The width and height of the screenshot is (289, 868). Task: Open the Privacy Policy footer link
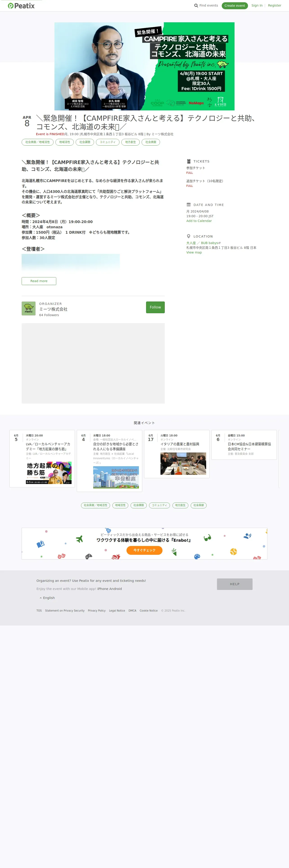tap(97, 611)
